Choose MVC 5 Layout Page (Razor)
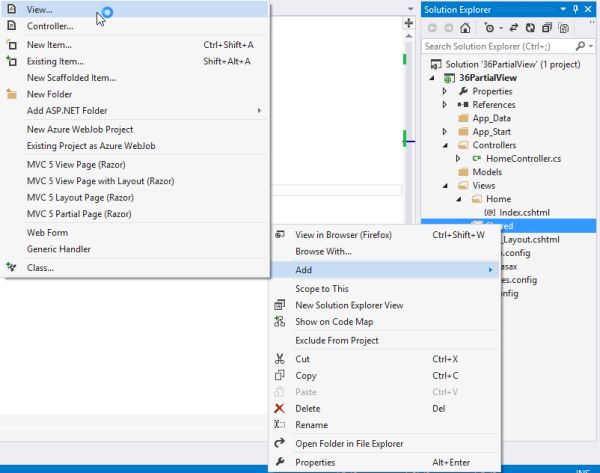Viewport: 600px width, 473px height. coord(135,197)
